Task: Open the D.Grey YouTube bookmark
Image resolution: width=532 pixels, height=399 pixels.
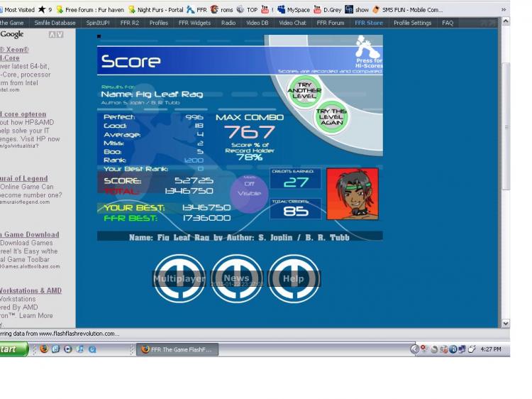Action: 328,10
